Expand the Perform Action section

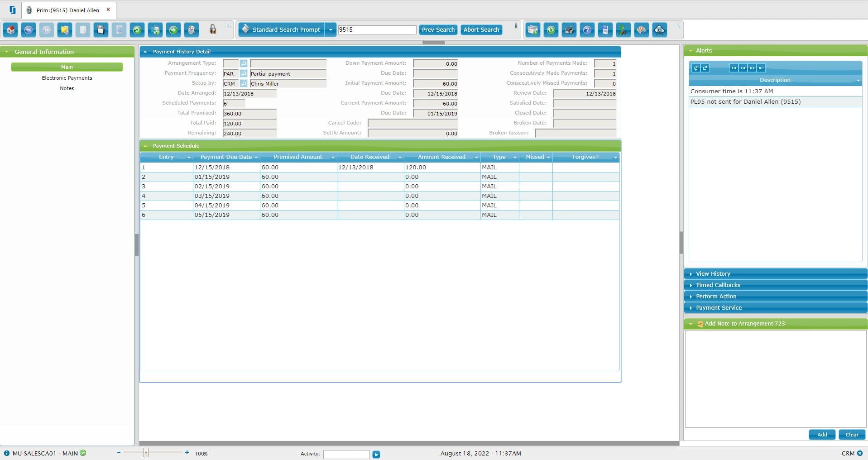coord(776,296)
